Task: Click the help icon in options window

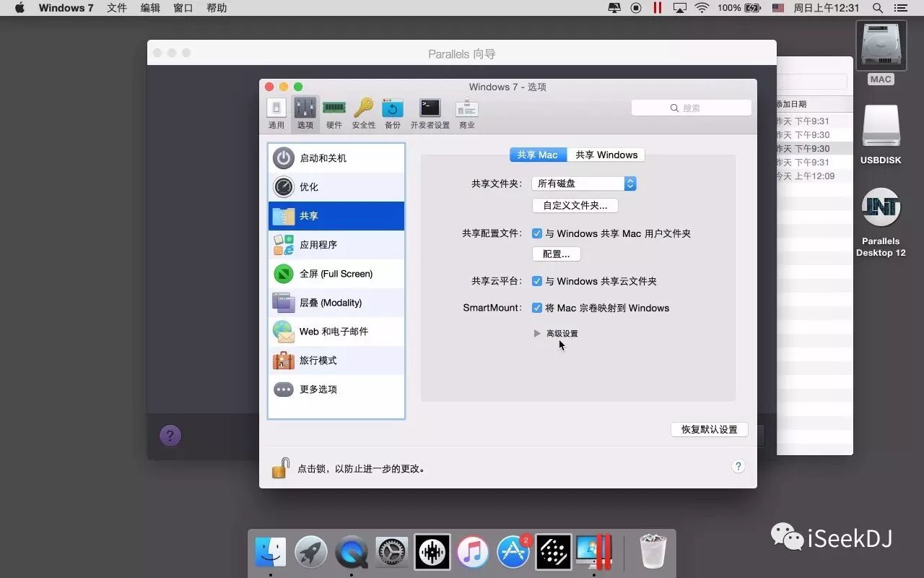Action: click(738, 467)
